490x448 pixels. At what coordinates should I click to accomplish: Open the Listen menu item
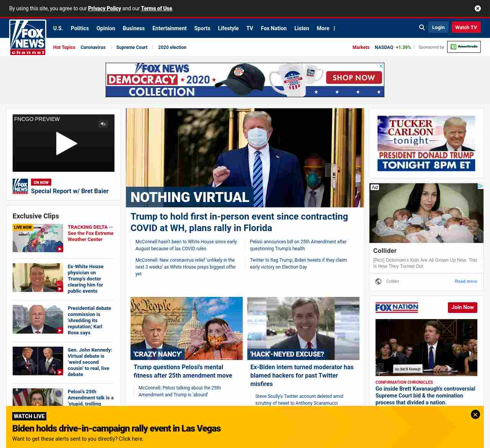point(302,28)
